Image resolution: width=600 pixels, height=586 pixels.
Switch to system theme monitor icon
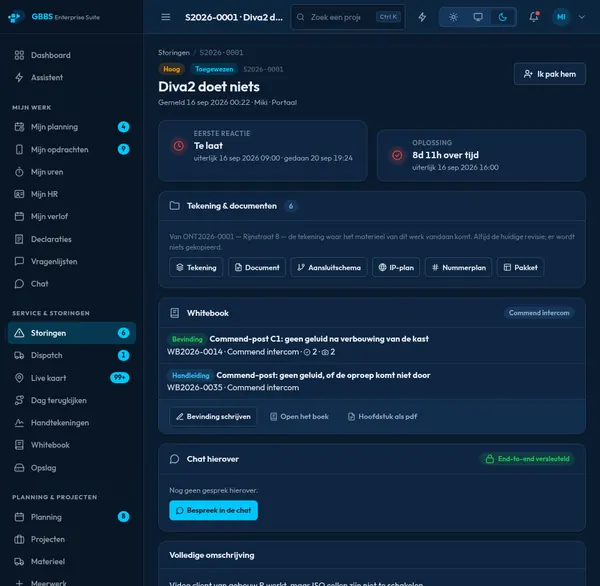click(x=478, y=17)
